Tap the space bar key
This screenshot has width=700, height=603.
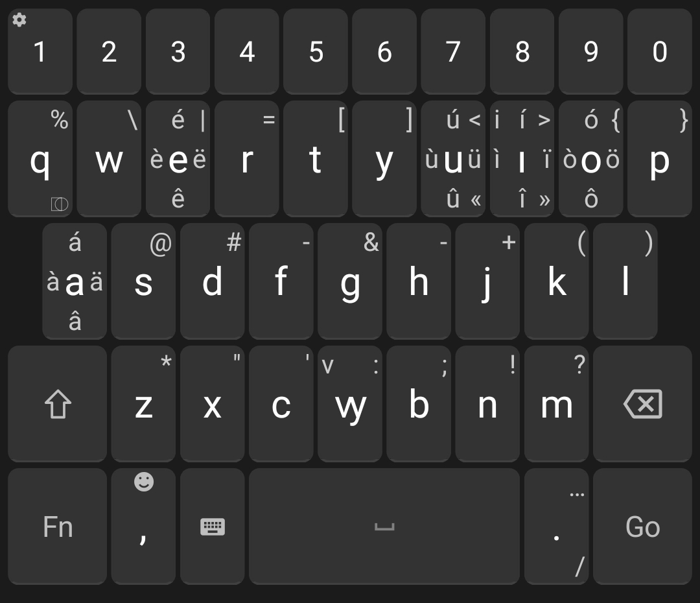click(384, 526)
